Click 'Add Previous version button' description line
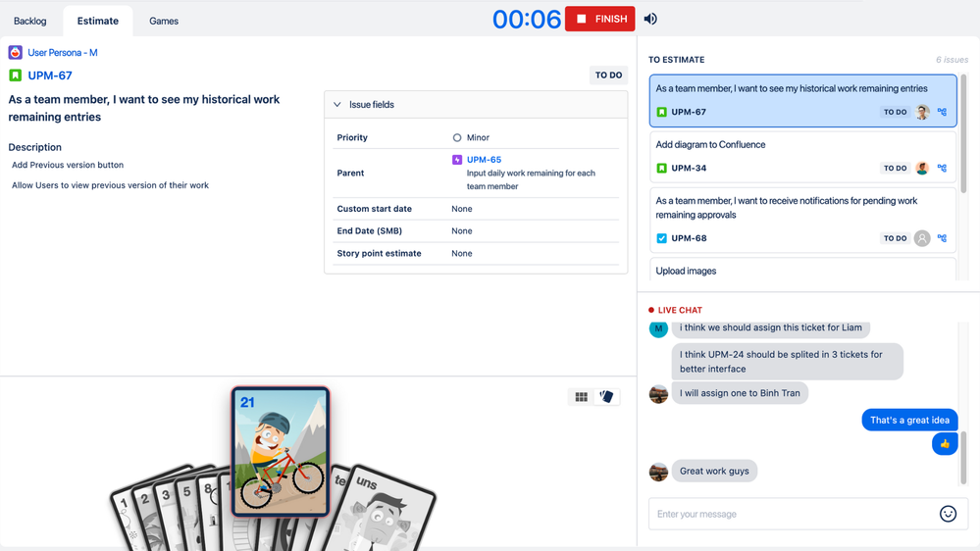Viewport: 980px width, 551px height. click(68, 165)
